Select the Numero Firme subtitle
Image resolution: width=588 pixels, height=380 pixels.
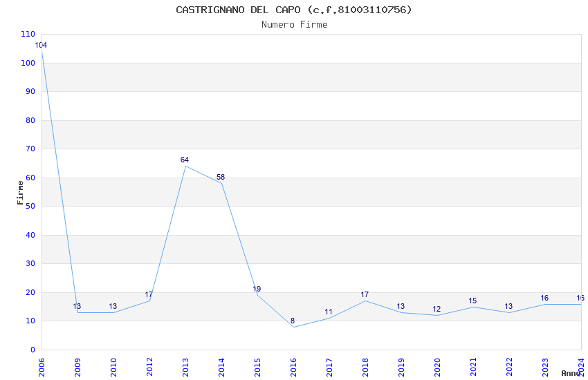pyautogui.click(x=295, y=25)
